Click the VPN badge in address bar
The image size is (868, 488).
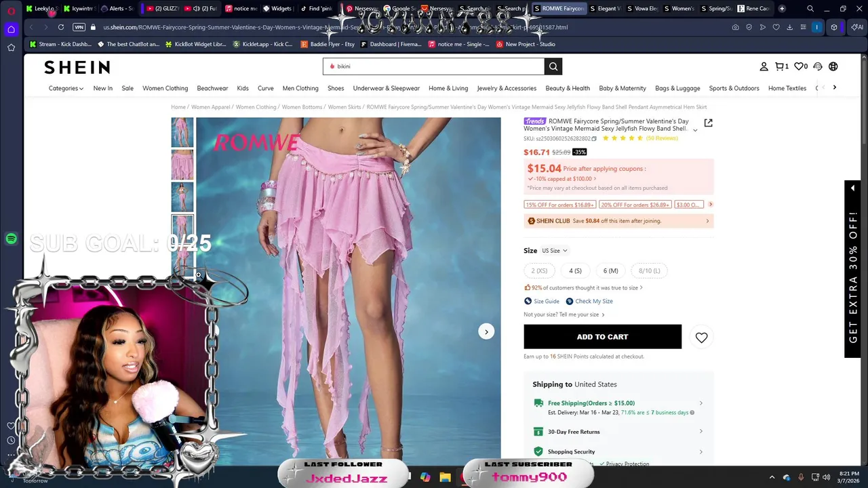pyautogui.click(x=79, y=27)
